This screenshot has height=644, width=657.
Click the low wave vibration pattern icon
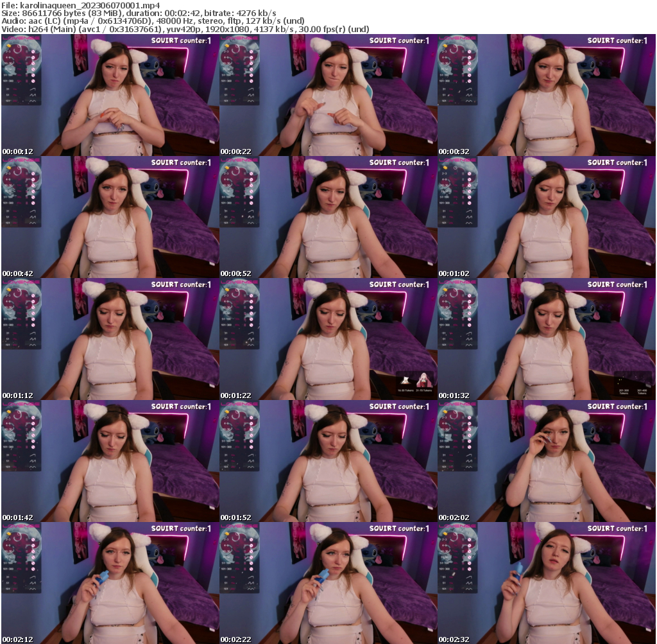(x=32, y=89)
